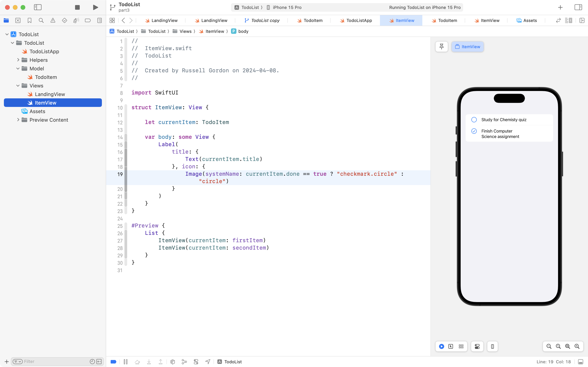Toggle the right inspector panel
This screenshot has height=367, width=588.
(x=578, y=7)
